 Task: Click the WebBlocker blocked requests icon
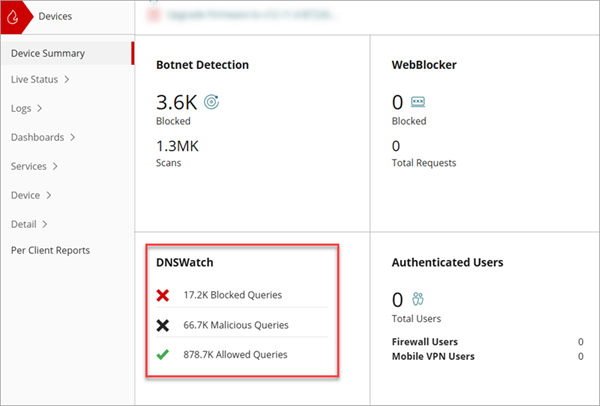(x=418, y=102)
